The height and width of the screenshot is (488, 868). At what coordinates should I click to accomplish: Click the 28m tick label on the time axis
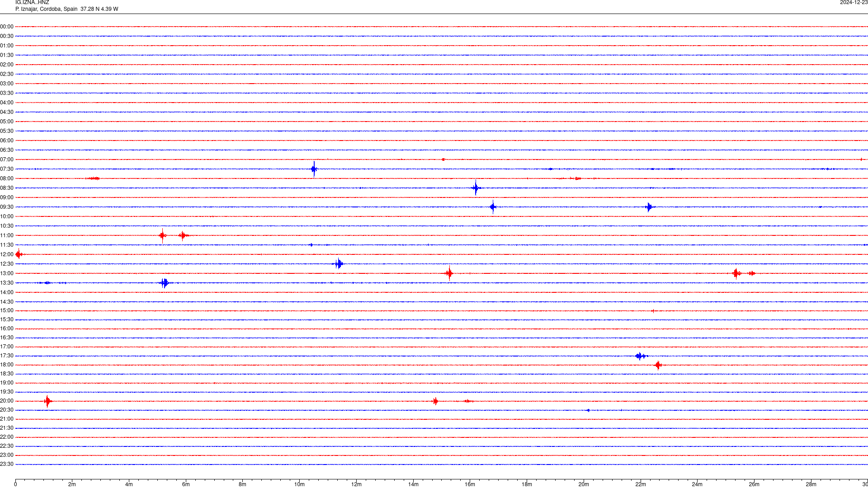pyautogui.click(x=811, y=484)
